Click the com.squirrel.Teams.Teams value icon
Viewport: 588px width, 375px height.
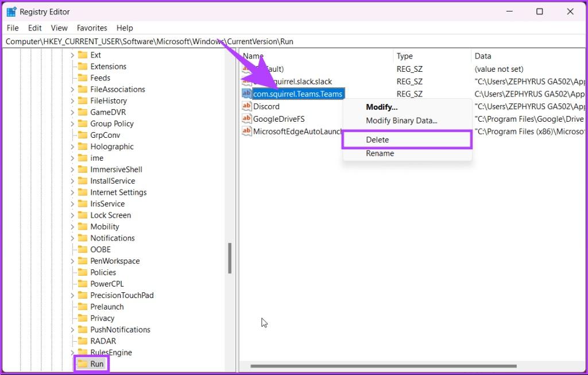(247, 94)
